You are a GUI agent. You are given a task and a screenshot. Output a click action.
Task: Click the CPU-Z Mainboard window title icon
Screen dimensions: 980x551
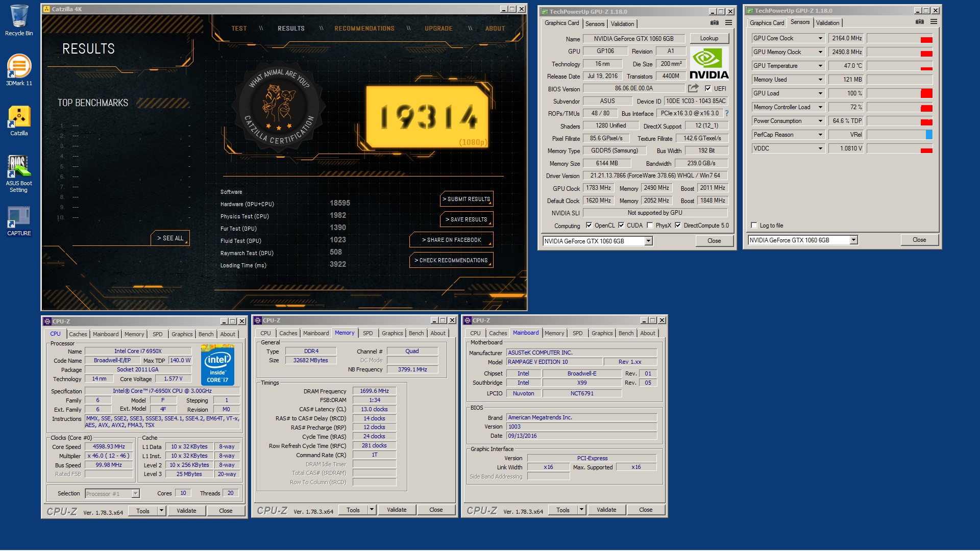click(468, 320)
